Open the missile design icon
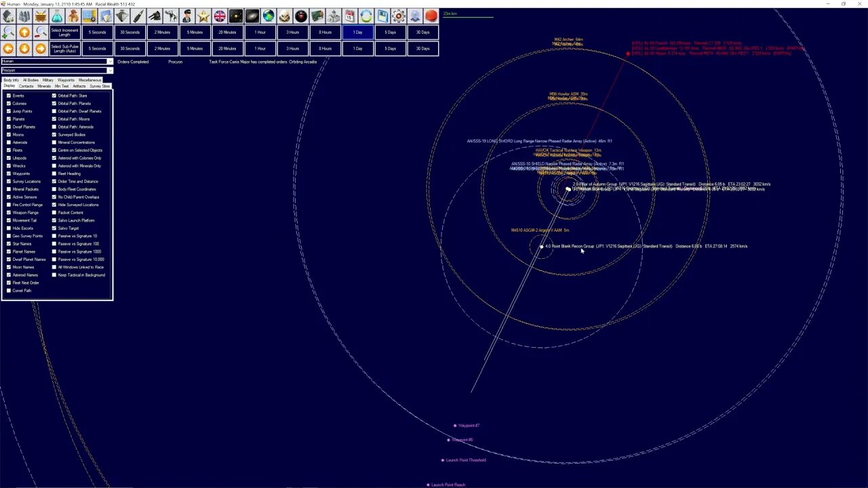Screen dimensions: 868x488 [x=138, y=16]
